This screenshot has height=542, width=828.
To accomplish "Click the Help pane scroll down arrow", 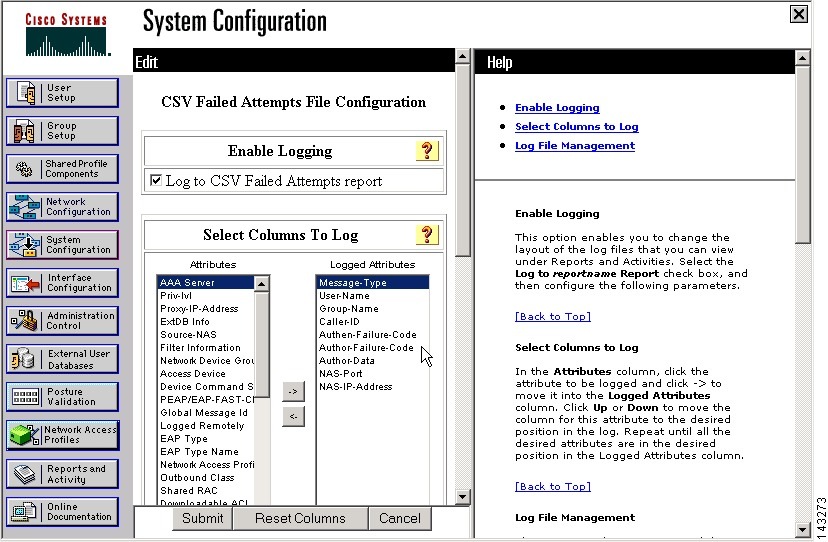I will (x=803, y=529).
